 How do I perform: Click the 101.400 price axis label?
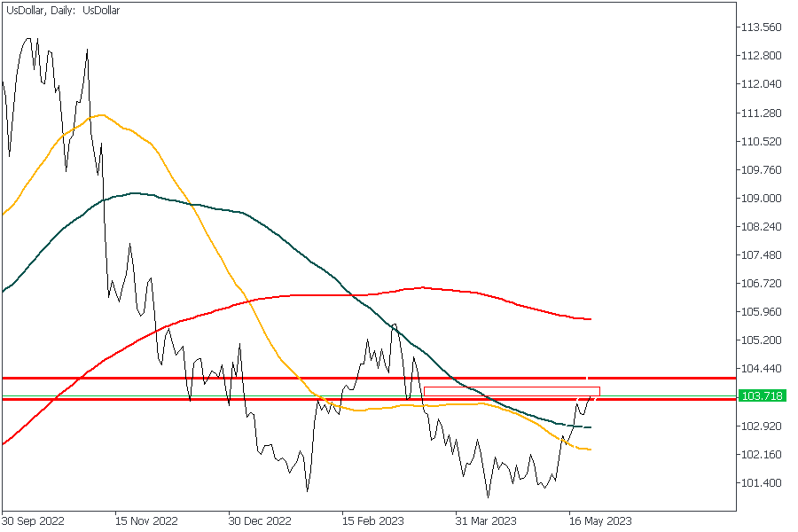[760, 482]
